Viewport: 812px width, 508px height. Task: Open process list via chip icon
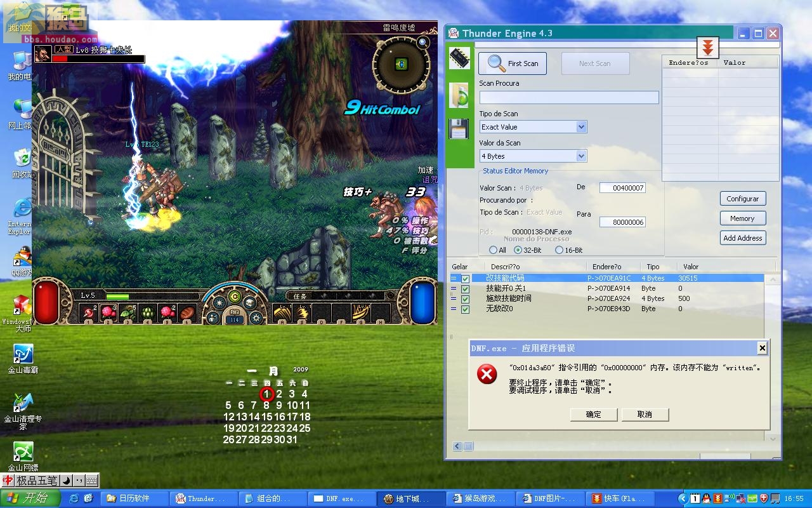click(459, 58)
